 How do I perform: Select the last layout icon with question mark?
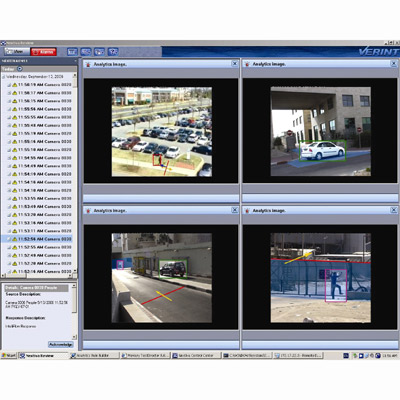coord(113,52)
